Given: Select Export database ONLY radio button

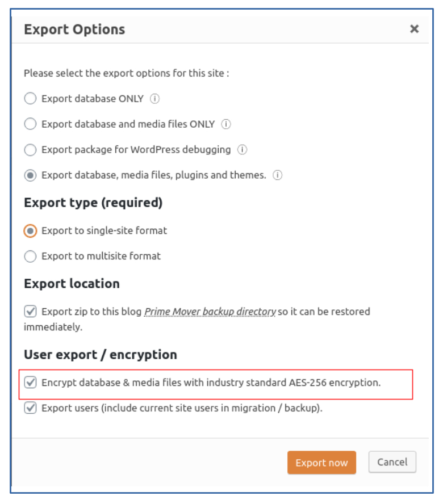Looking at the screenshot, I should (30, 98).
